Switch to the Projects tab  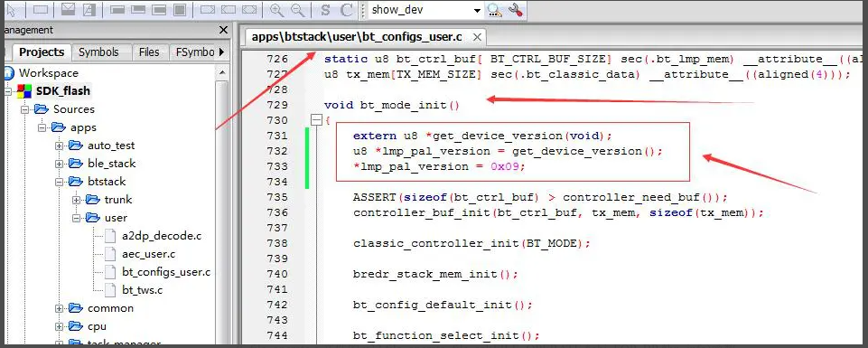pyautogui.click(x=42, y=52)
